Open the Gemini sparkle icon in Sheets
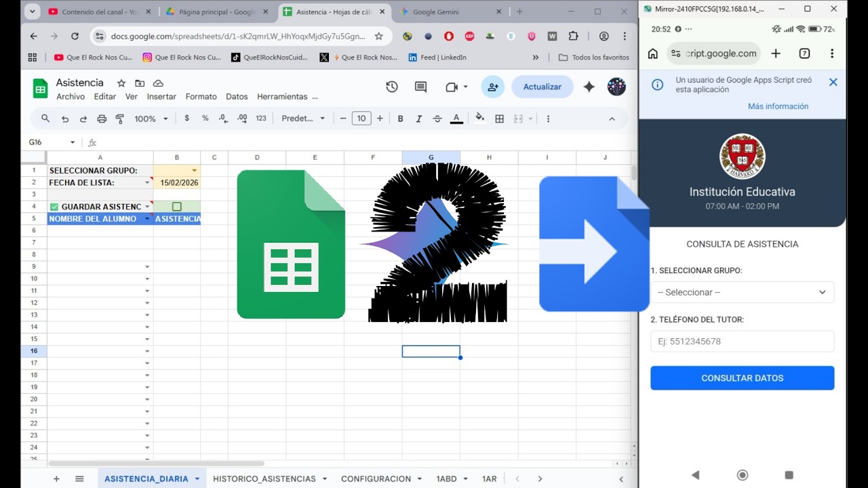Screen dimensions: 868x488 (589, 87)
